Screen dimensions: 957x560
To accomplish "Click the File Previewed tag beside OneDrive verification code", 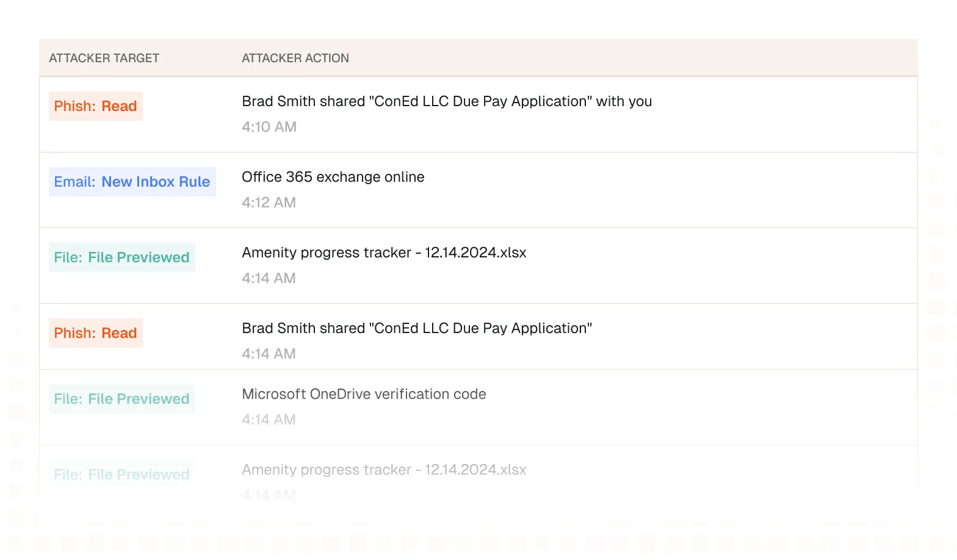I will (x=122, y=399).
